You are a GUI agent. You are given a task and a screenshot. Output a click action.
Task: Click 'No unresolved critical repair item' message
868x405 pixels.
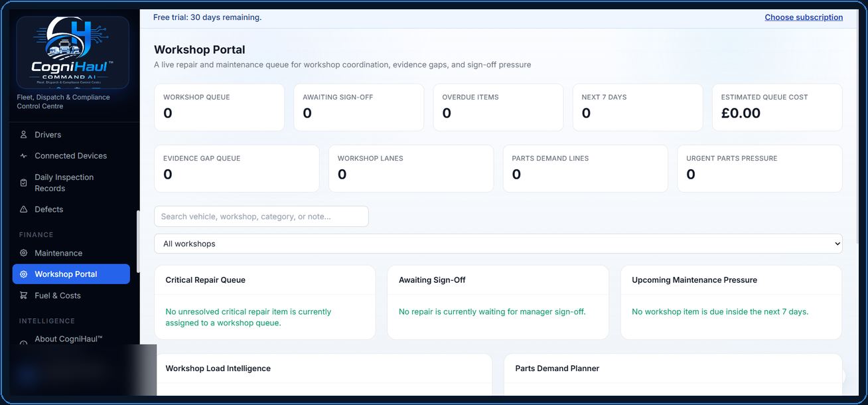tap(248, 317)
